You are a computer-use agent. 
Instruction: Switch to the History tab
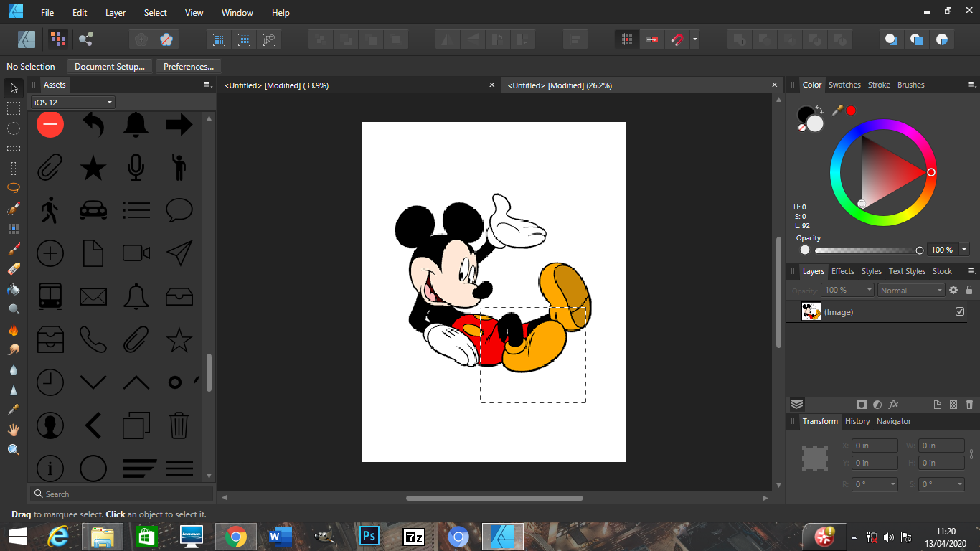pyautogui.click(x=857, y=421)
